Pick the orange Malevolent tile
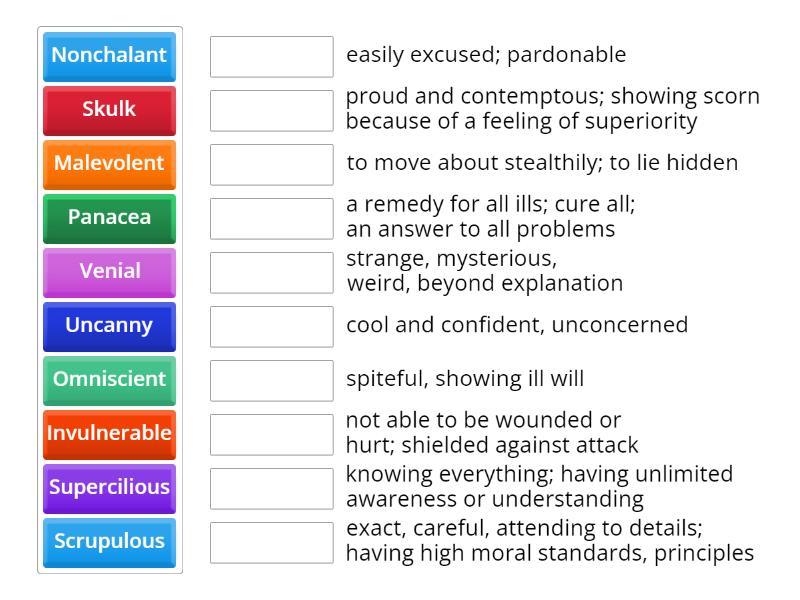 coord(110,163)
